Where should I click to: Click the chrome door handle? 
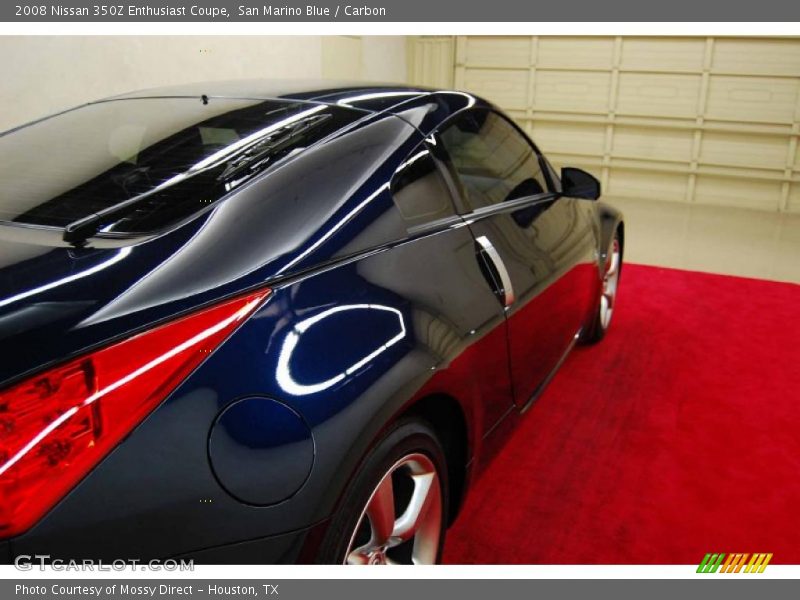click(x=495, y=268)
